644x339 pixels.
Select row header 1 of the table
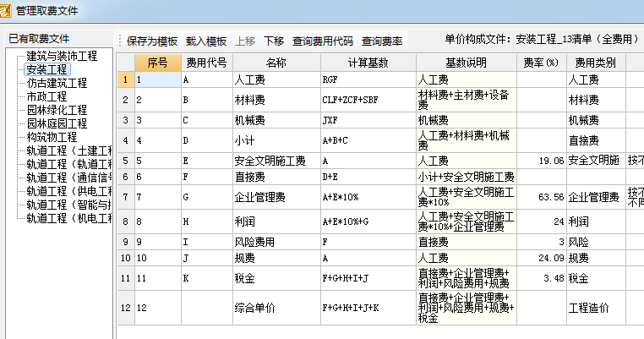(126, 79)
